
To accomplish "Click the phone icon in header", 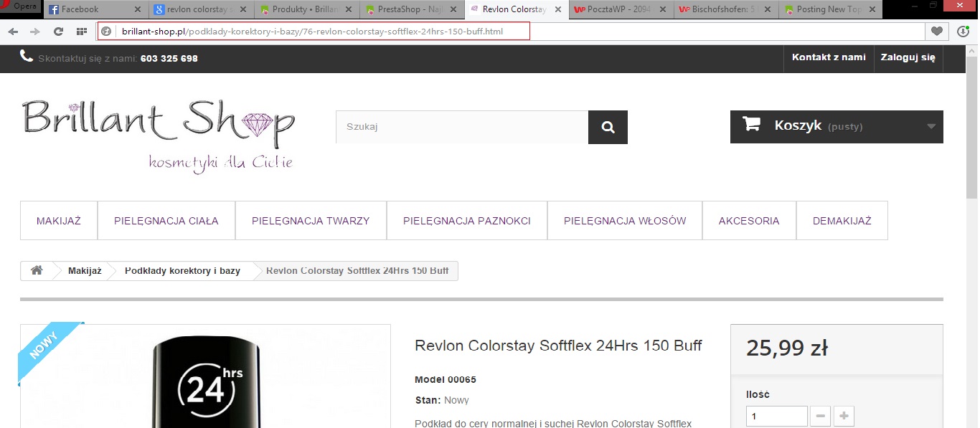I will pos(27,57).
